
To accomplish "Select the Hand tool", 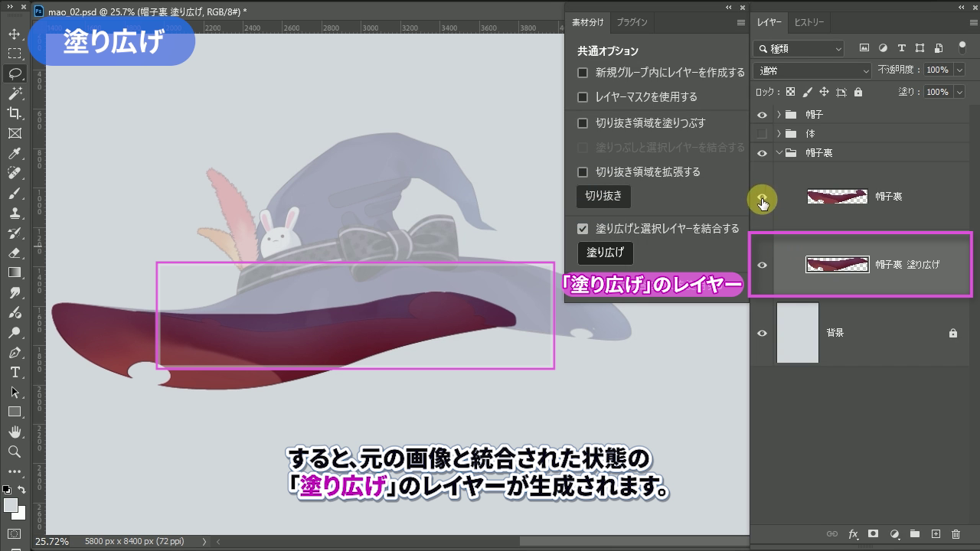I will click(x=15, y=432).
